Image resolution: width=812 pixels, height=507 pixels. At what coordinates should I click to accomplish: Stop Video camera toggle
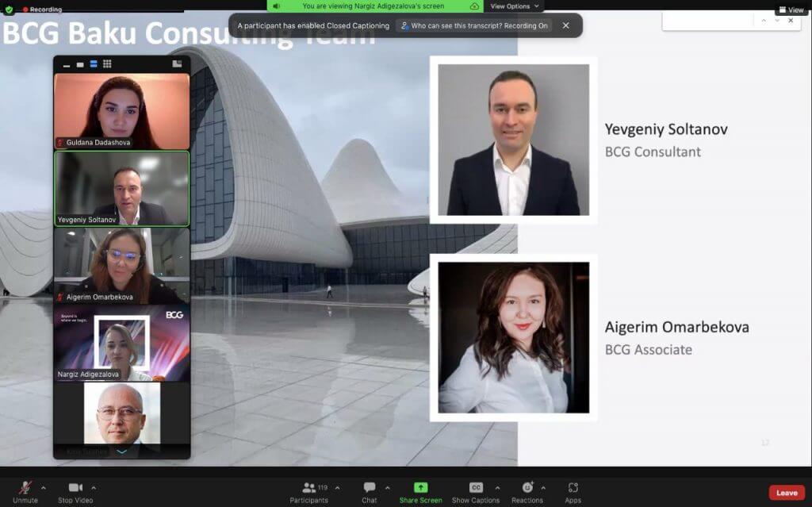(x=75, y=488)
